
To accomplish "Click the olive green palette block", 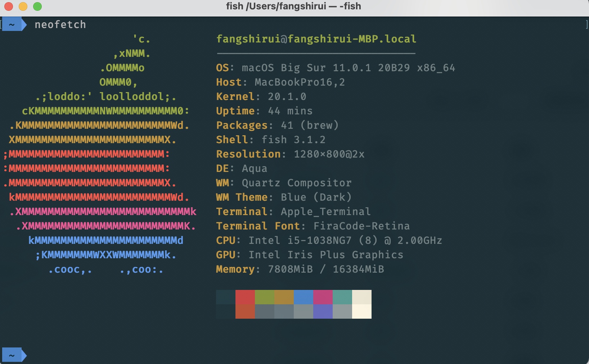I will pos(265,297).
